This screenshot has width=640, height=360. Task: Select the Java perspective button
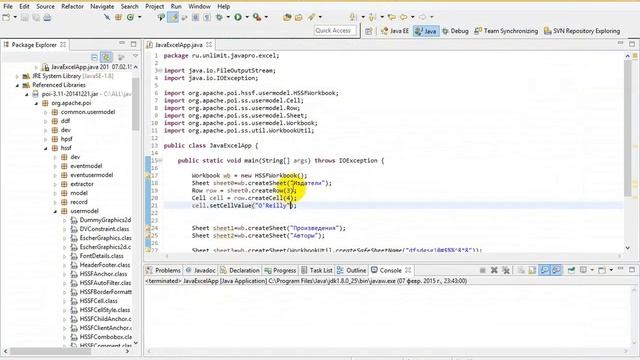426,31
